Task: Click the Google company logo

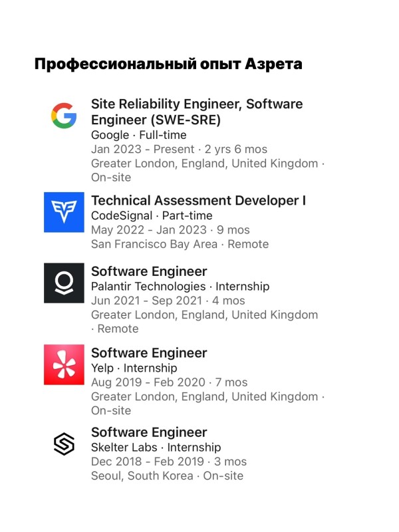Action: (x=64, y=115)
